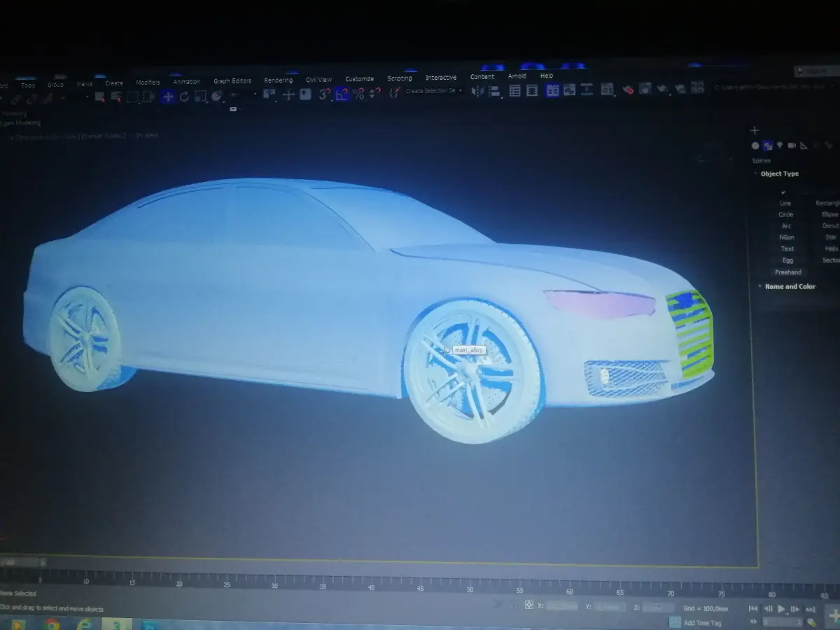Click Render Production teapot icon
840x630 pixels.
(x=662, y=89)
